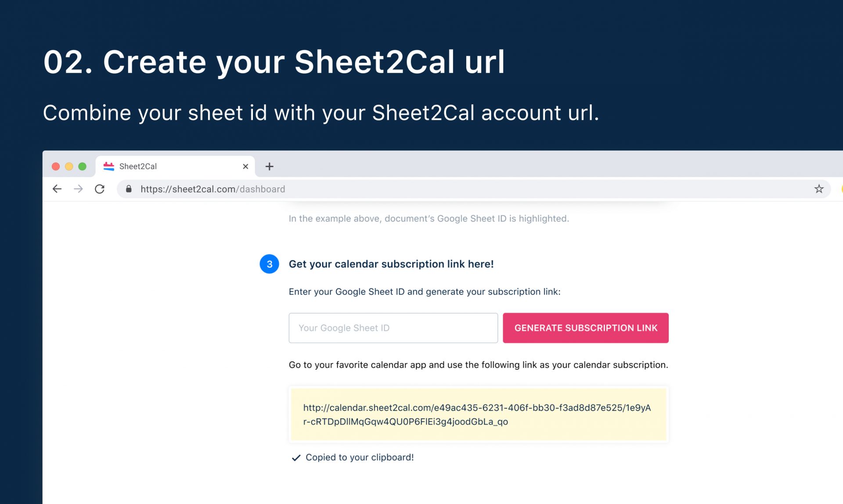Click the yellow subscription link box
843x504 pixels.
click(x=479, y=415)
